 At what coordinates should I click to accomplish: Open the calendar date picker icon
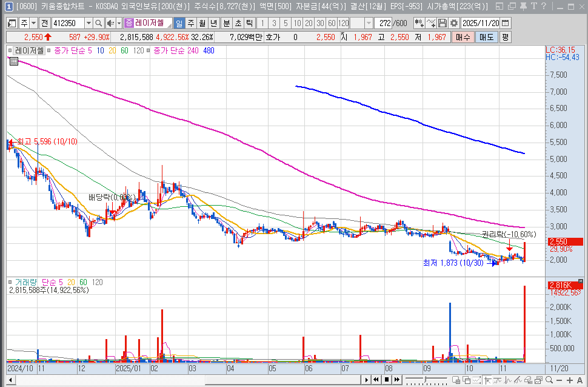506,23
